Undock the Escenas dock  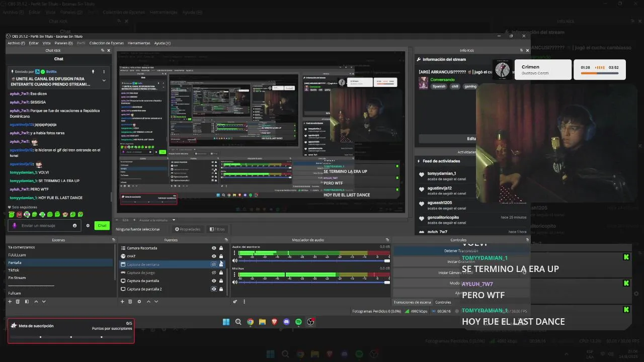pos(114,240)
